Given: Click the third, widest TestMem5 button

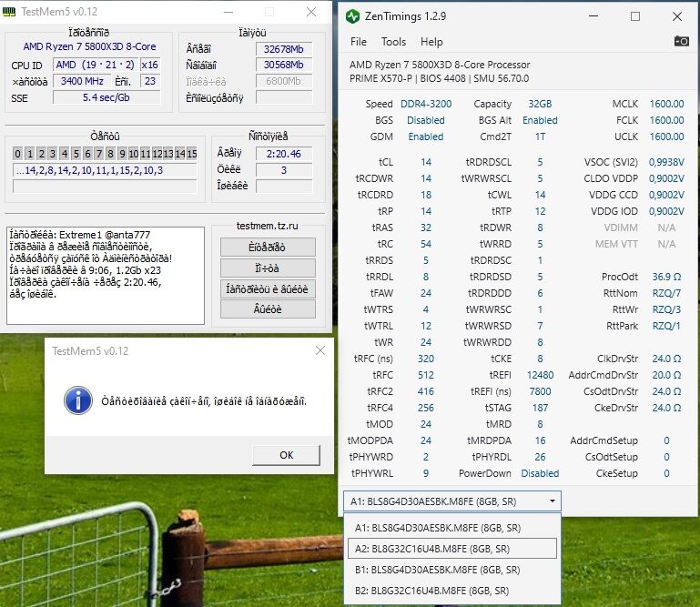Looking at the screenshot, I should (268, 288).
